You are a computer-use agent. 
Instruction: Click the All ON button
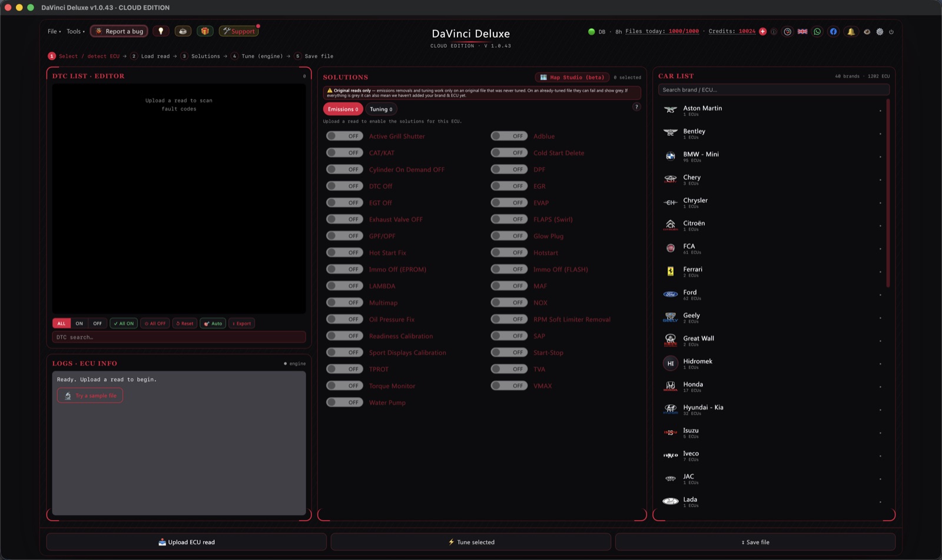click(124, 324)
